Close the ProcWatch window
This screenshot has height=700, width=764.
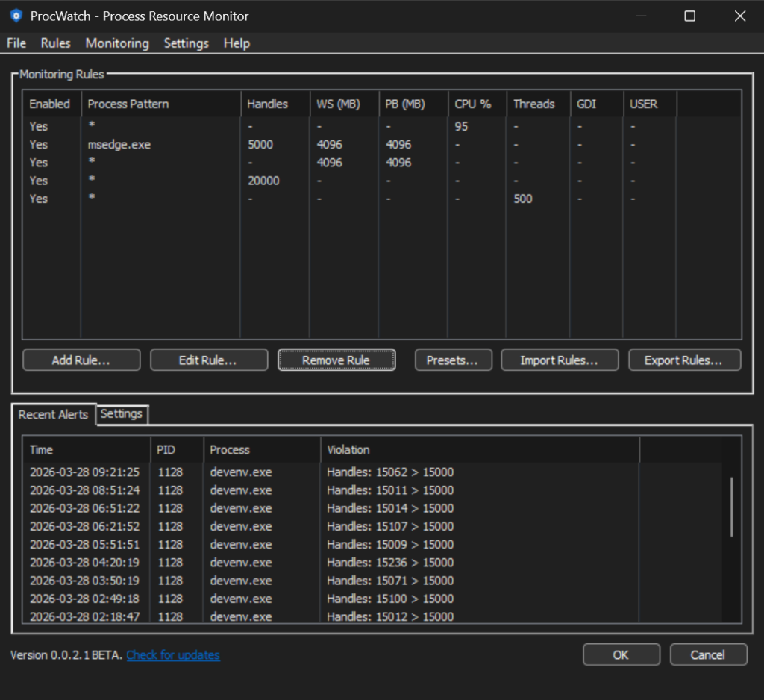click(740, 16)
